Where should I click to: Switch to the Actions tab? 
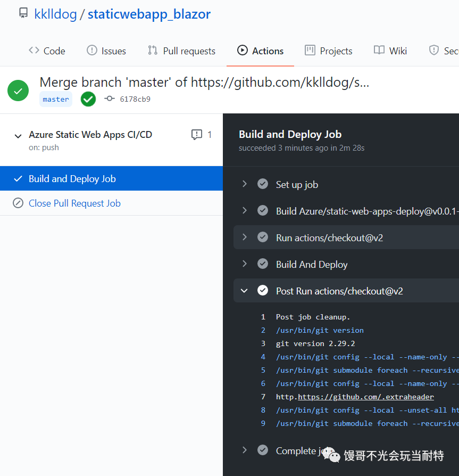click(261, 51)
